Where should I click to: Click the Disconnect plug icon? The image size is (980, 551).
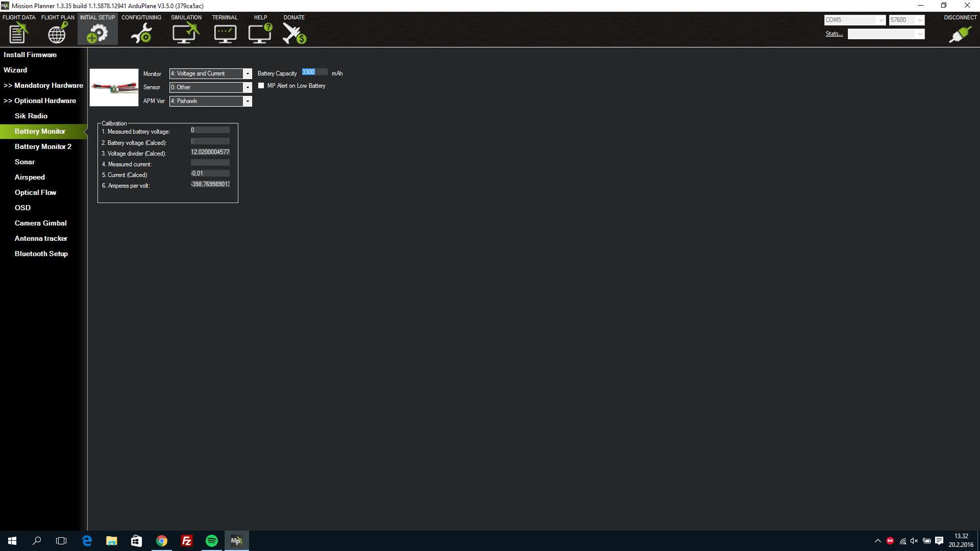click(960, 34)
